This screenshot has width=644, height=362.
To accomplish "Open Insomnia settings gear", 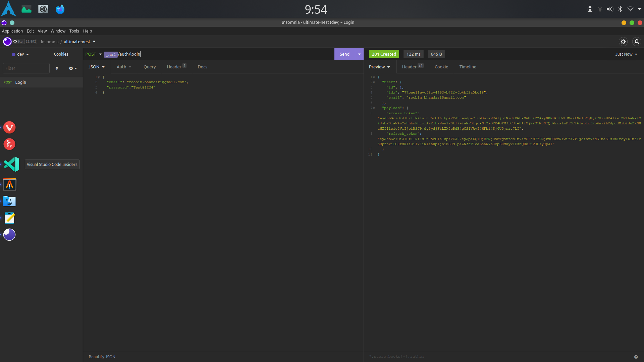I will pos(623,42).
